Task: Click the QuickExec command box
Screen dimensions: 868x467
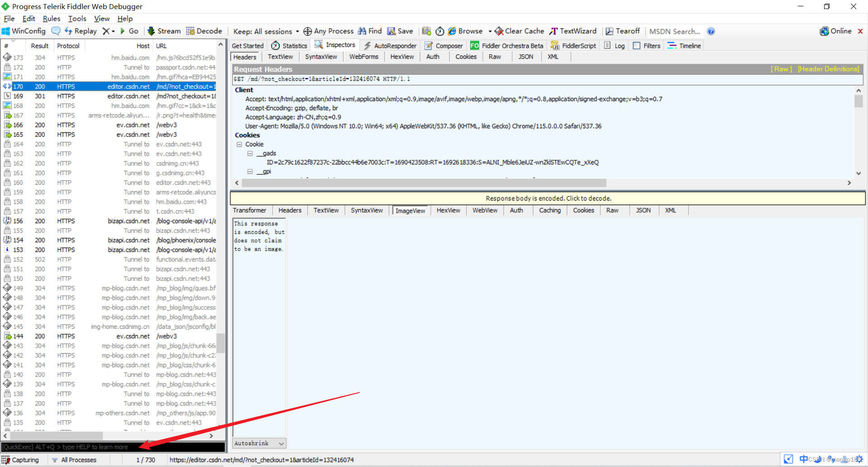Action: [113, 447]
